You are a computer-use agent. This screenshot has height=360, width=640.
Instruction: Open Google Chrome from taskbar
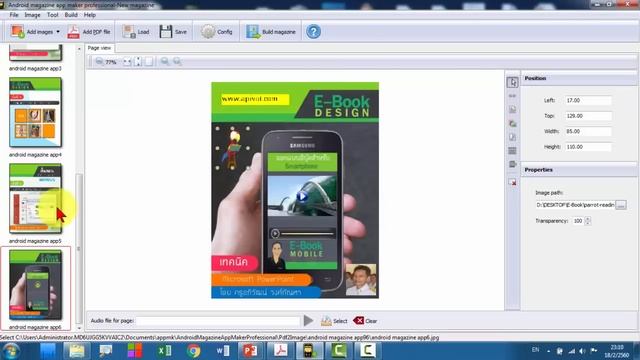tap(194, 351)
